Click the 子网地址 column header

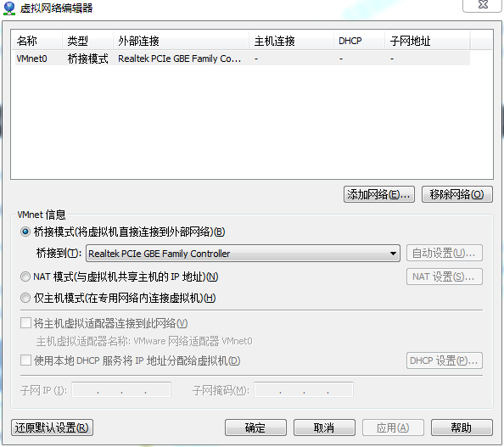[427, 41]
